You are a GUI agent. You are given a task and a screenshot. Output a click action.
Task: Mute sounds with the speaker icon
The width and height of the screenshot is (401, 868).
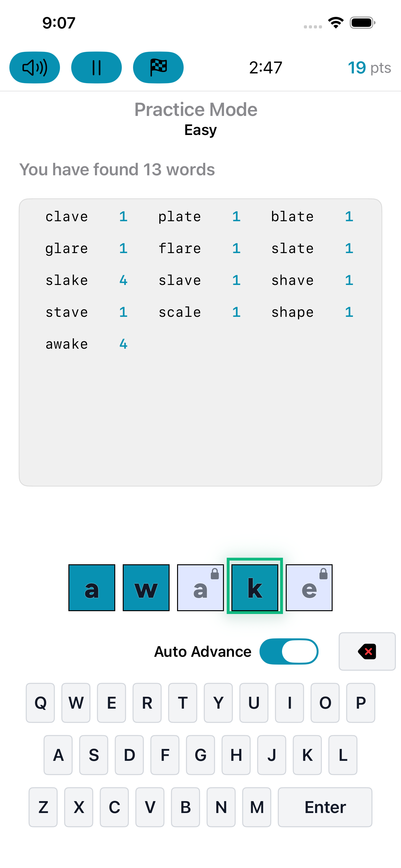click(35, 67)
